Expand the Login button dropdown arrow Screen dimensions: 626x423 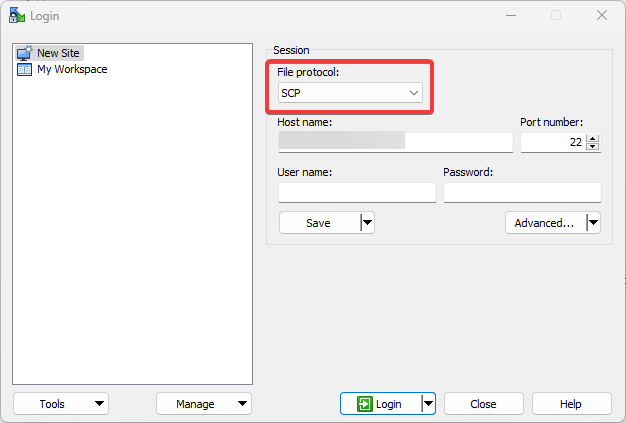tap(428, 404)
